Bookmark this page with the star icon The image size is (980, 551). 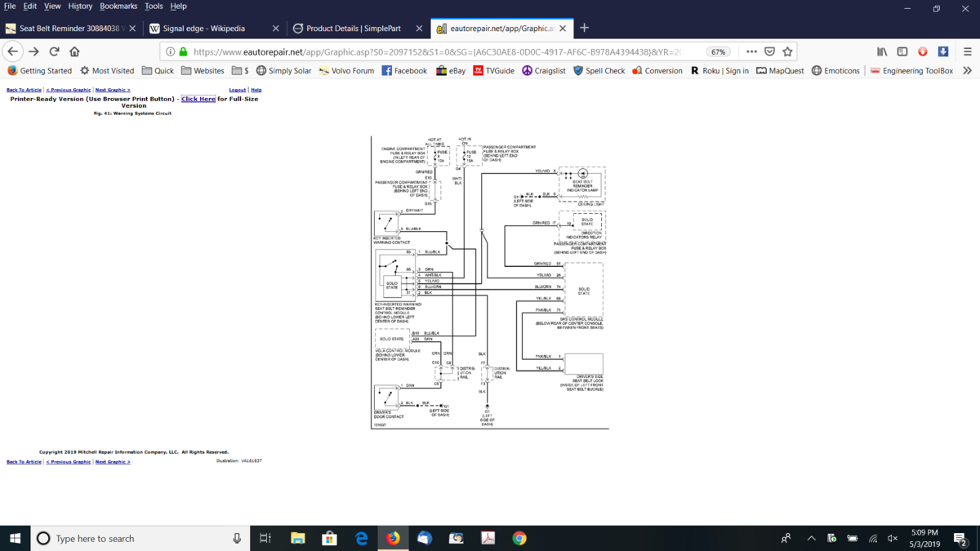pyautogui.click(x=787, y=51)
